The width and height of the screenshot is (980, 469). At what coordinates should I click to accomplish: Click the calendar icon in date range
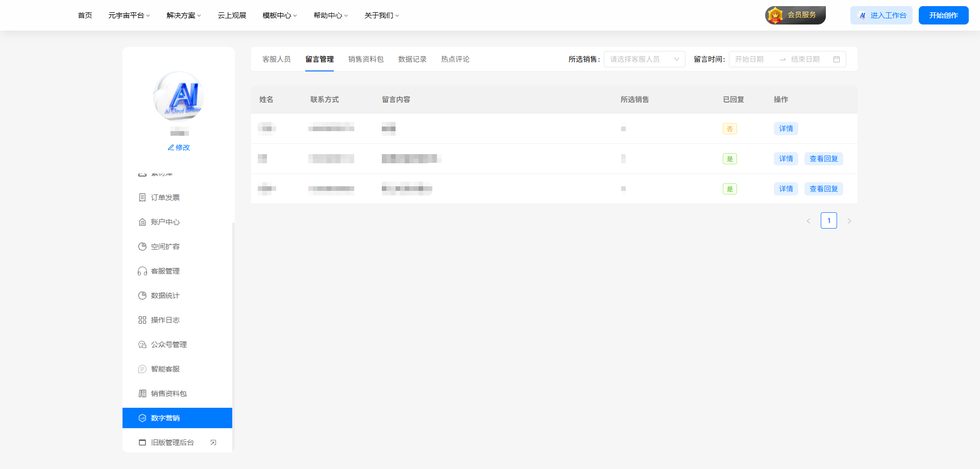click(837, 59)
